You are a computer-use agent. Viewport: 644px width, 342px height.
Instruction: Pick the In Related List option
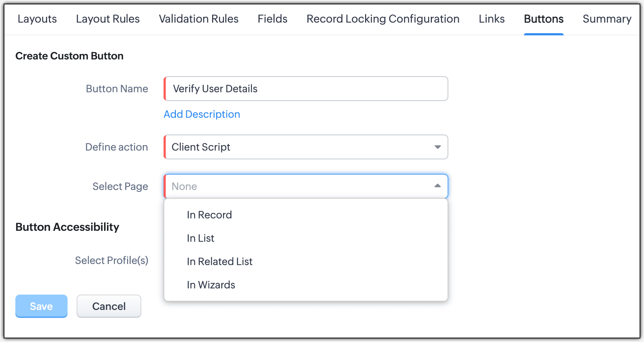click(x=219, y=262)
